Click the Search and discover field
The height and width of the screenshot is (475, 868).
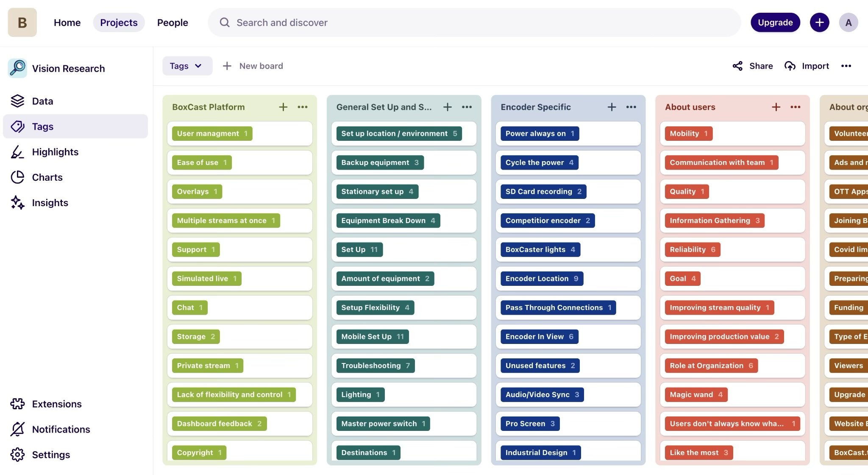(474, 22)
